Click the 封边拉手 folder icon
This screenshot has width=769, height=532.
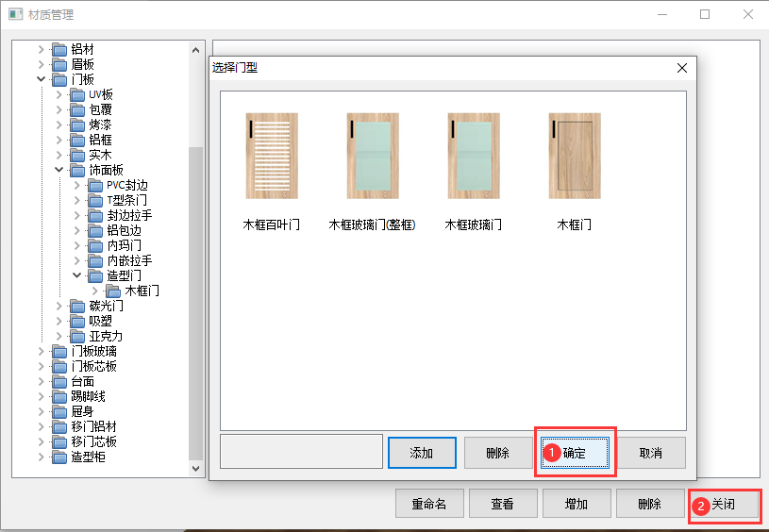(95, 216)
